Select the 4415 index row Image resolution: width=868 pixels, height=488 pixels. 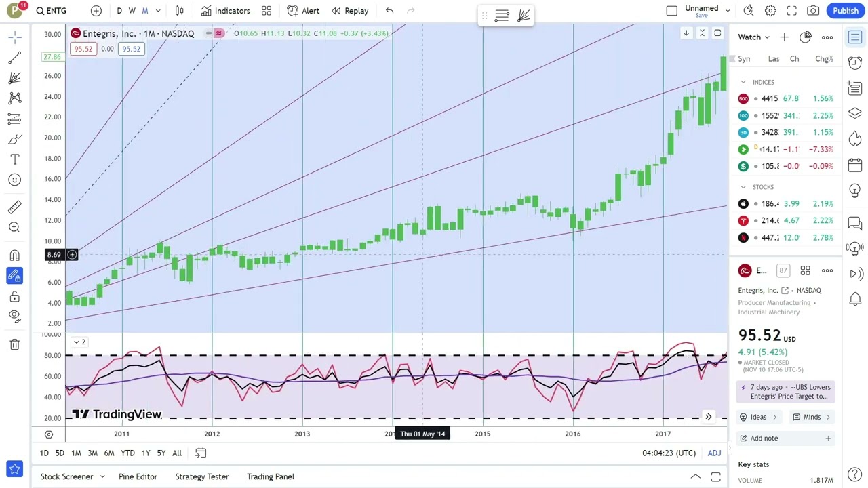point(787,98)
